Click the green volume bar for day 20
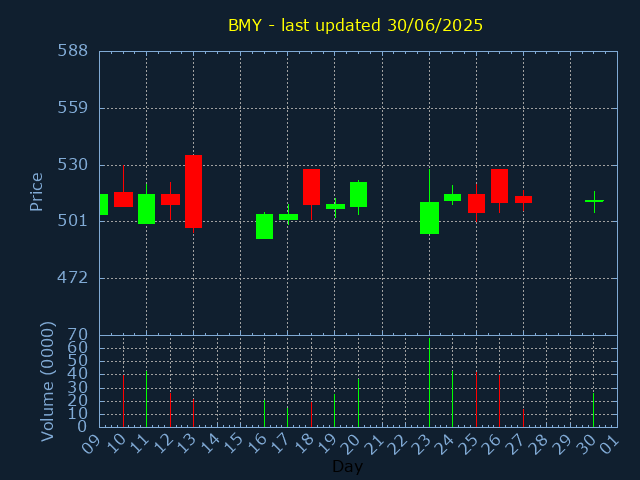Image resolution: width=640 pixels, height=480 pixels. tap(358, 402)
